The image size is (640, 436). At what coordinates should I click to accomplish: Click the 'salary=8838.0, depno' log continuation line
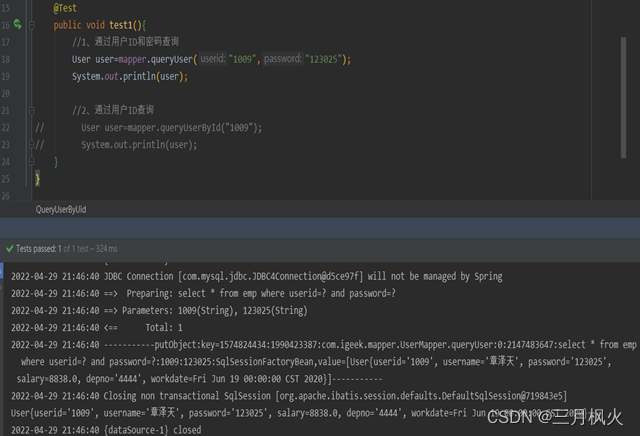pos(199,379)
